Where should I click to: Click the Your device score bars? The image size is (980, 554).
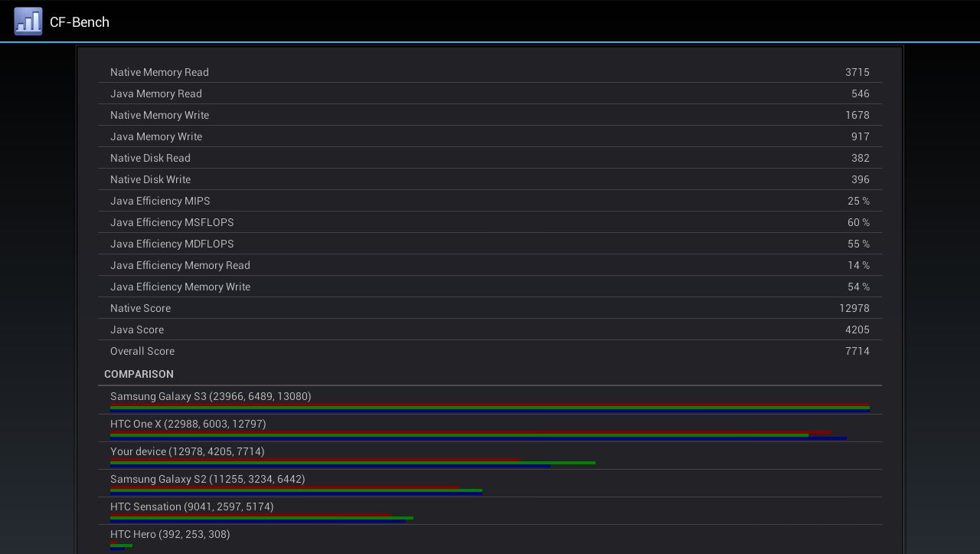pos(353,462)
